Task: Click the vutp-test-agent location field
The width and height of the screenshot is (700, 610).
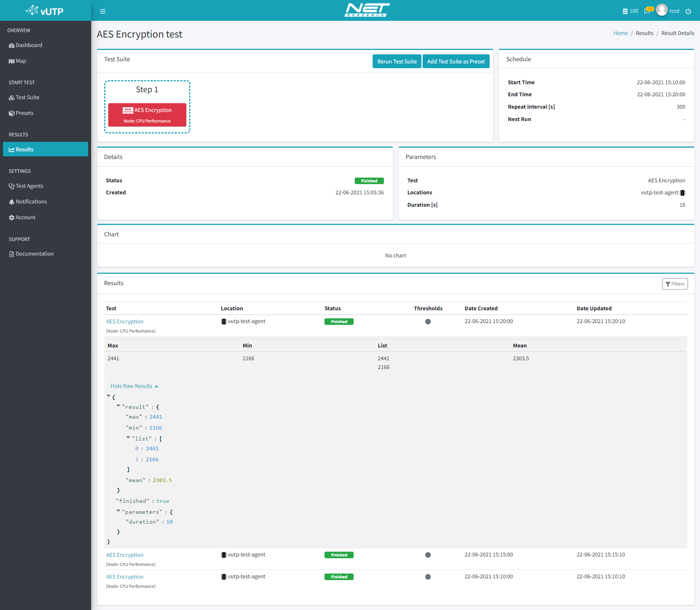Action: pyautogui.click(x=662, y=192)
